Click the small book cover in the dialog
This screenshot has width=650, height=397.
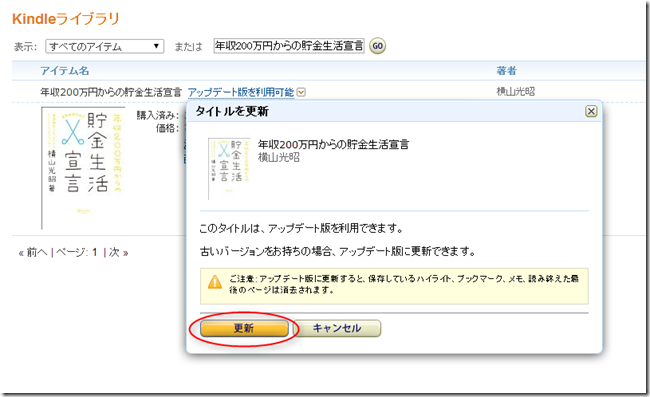(x=229, y=169)
